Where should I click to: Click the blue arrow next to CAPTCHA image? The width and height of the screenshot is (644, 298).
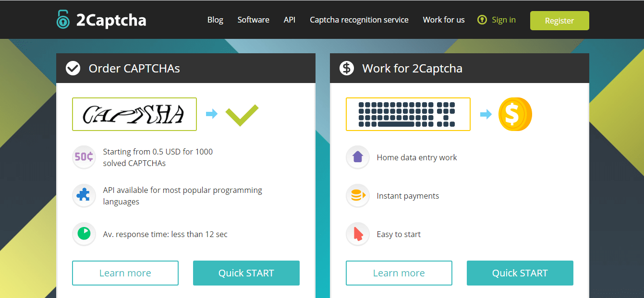(212, 114)
